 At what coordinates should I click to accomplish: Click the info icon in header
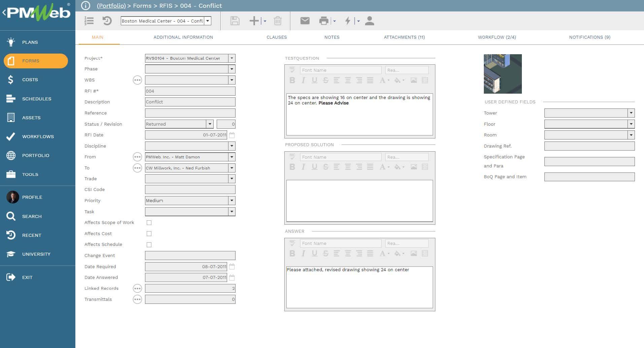tap(86, 6)
